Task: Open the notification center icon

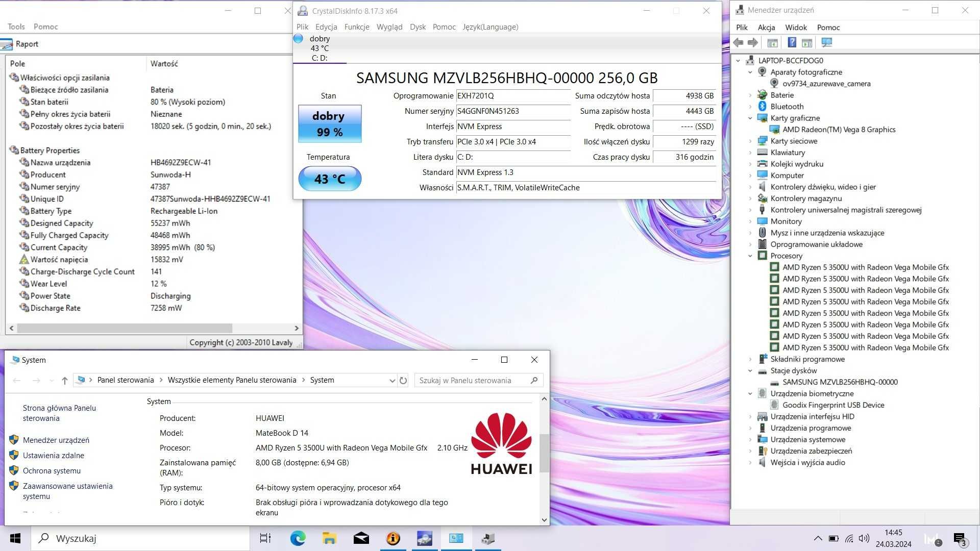Action: (x=960, y=539)
